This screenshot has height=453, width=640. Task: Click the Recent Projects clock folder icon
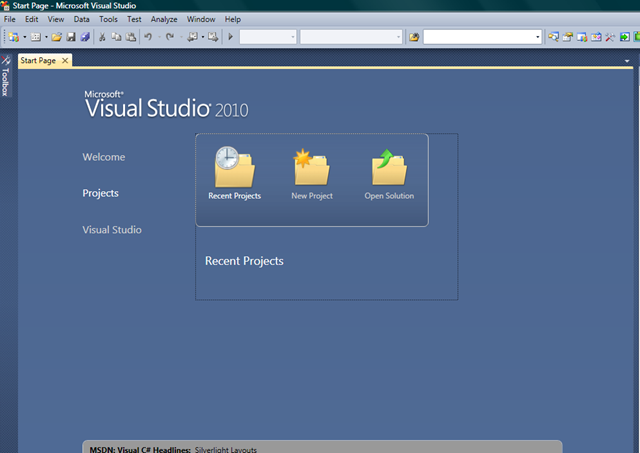[x=234, y=167]
